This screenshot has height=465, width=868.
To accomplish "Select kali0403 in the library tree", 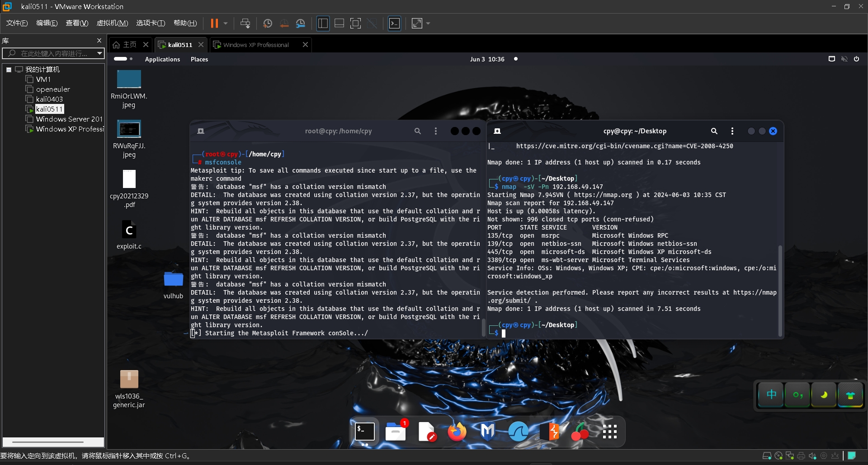I will point(49,99).
